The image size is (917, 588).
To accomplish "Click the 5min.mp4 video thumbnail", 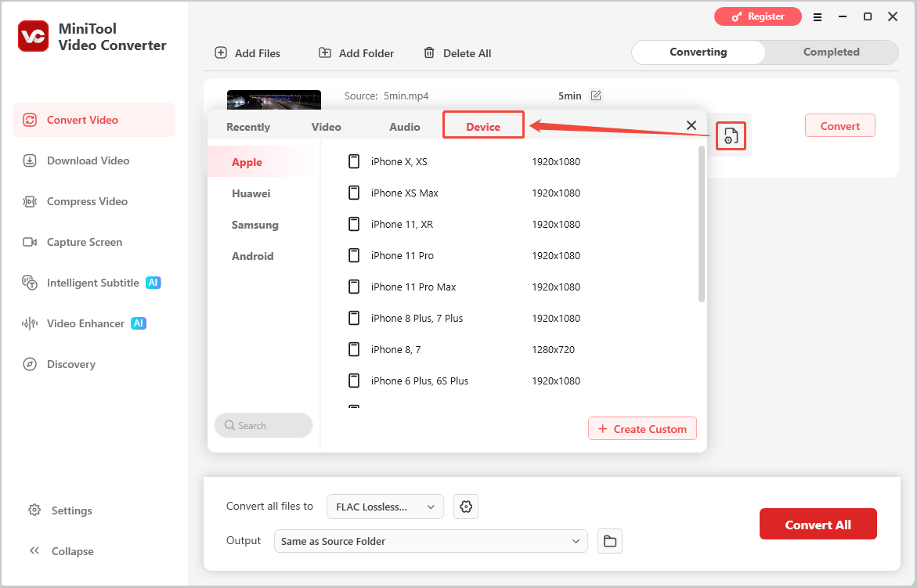I will (274, 100).
